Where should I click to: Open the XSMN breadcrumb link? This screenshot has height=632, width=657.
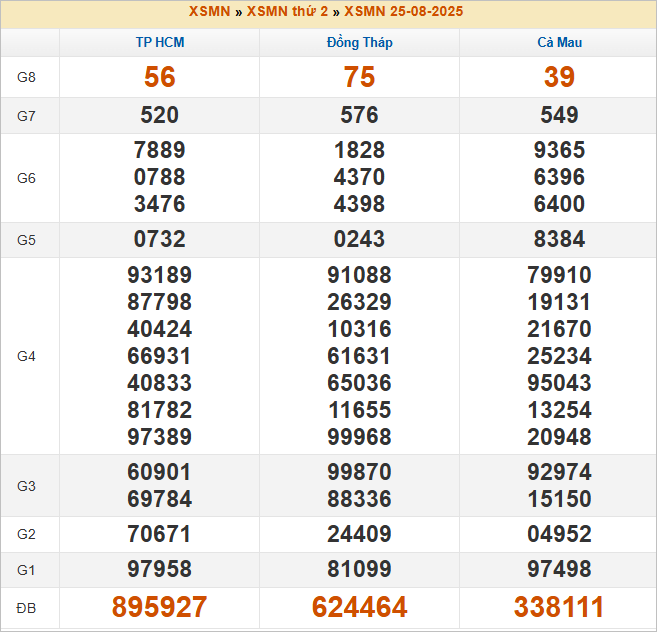[209, 11]
